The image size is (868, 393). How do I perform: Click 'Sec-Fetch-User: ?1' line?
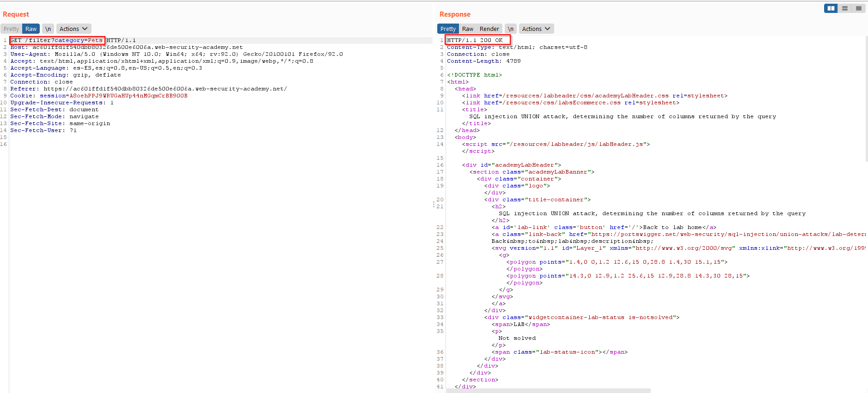click(43, 130)
